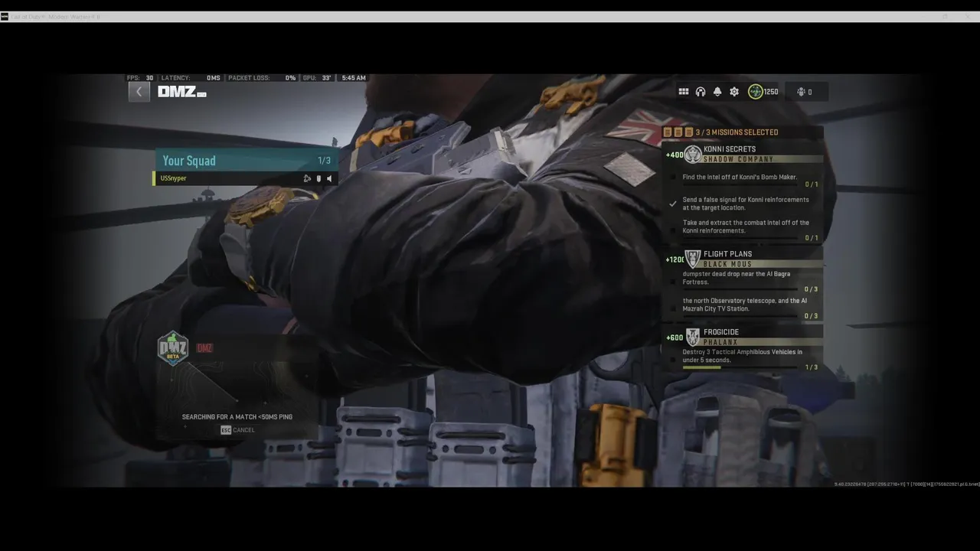This screenshot has width=980, height=551.
Task: Cancel the match search
Action: click(238, 430)
